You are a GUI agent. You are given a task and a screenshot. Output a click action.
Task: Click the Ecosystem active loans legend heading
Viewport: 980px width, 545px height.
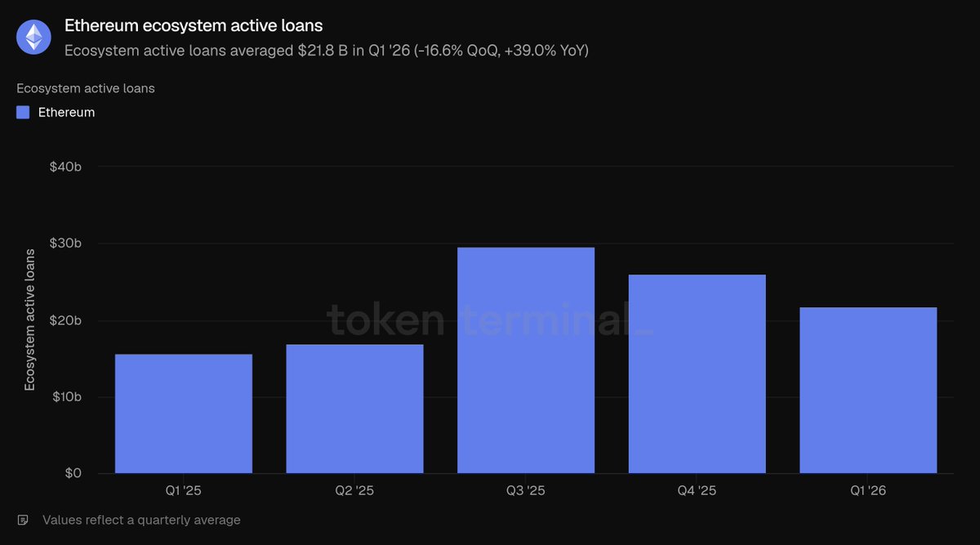coord(86,88)
